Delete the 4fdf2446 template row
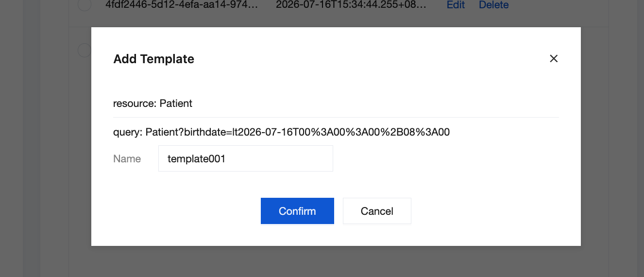Image resolution: width=644 pixels, height=277 pixels. click(494, 5)
